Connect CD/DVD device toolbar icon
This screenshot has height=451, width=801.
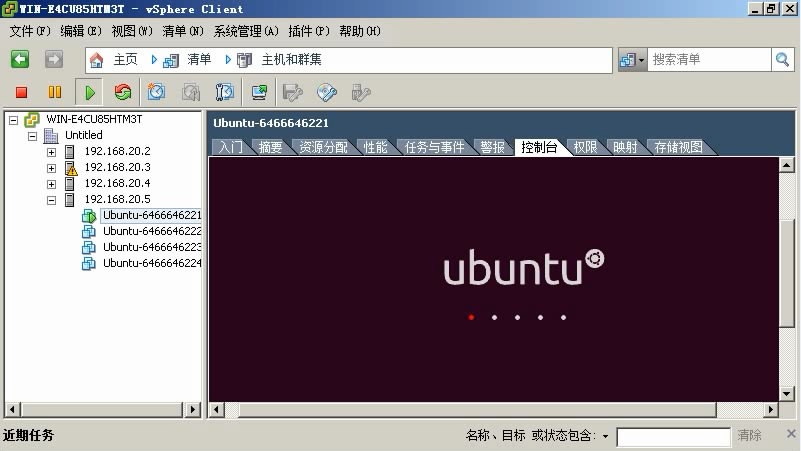pos(327,92)
